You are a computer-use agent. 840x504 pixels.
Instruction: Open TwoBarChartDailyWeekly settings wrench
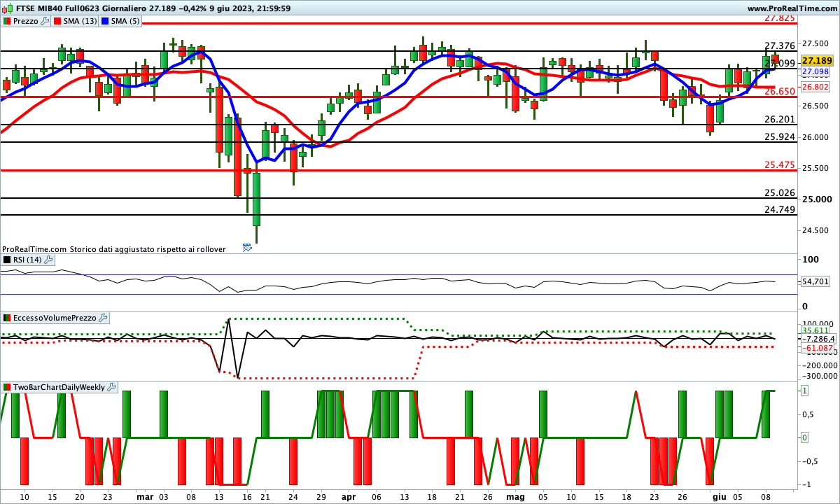[x=112, y=386]
